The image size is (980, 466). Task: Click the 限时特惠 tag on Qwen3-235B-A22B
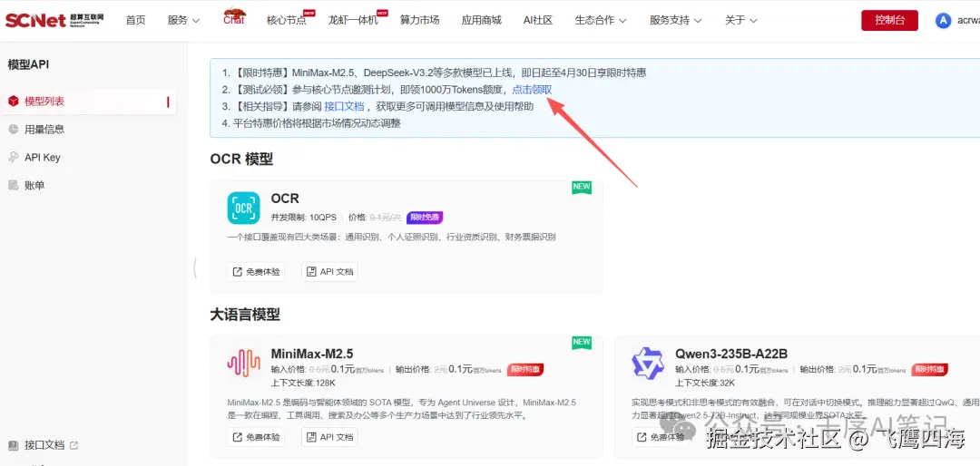click(x=929, y=370)
